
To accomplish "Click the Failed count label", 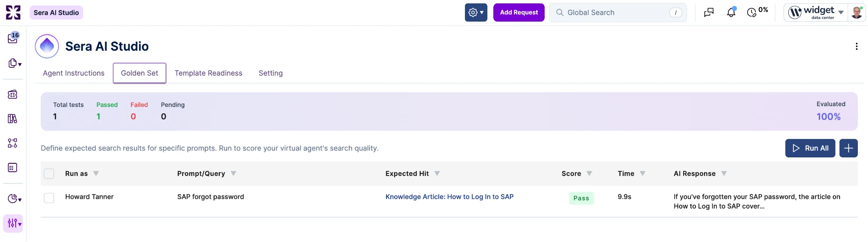I will coord(139,104).
